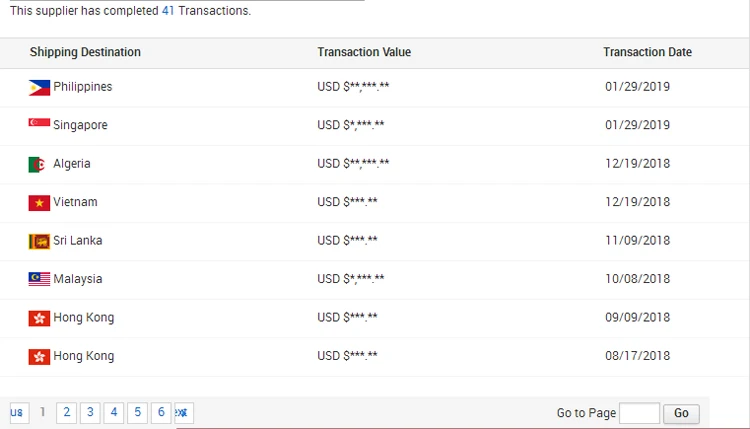750x429 pixels.
Task: Click the Previous page button
Action: click(x=18, y=412)
